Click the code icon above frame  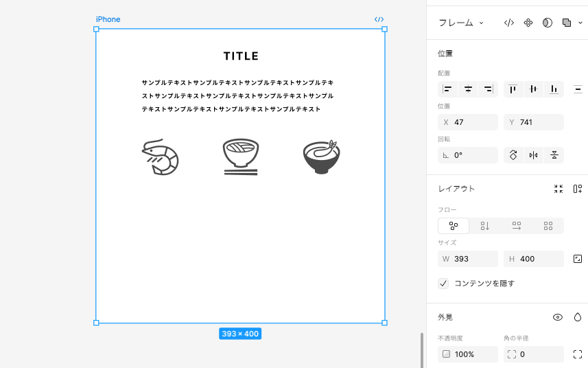click(379, 19)
